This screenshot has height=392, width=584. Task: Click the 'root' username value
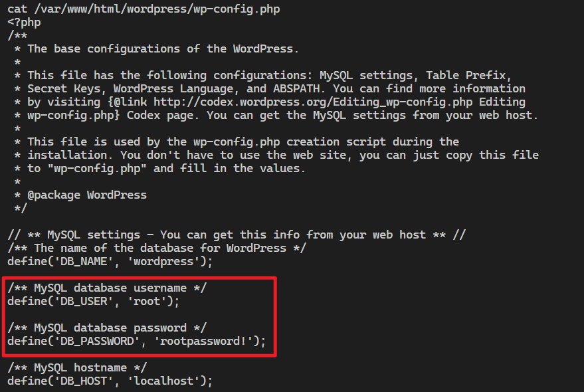[x=147, y=302]
